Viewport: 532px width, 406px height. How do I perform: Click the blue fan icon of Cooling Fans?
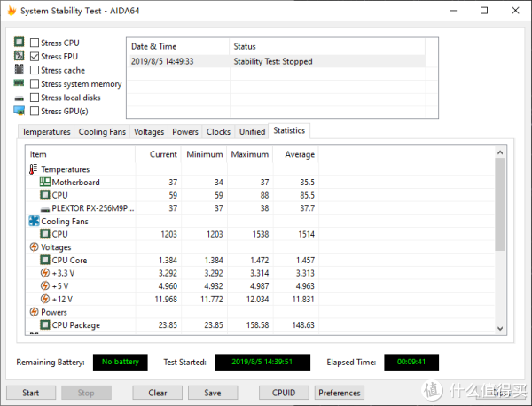point(34,221)
